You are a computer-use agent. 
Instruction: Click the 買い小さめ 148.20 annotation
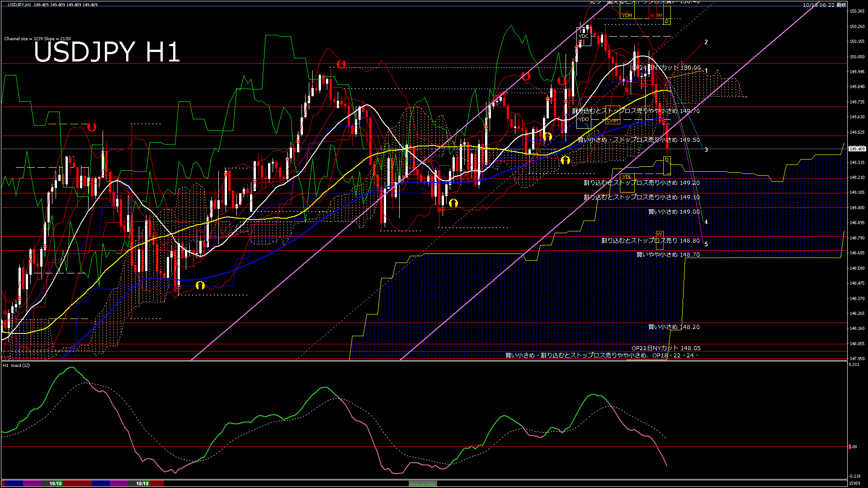(x=674, y=327)
